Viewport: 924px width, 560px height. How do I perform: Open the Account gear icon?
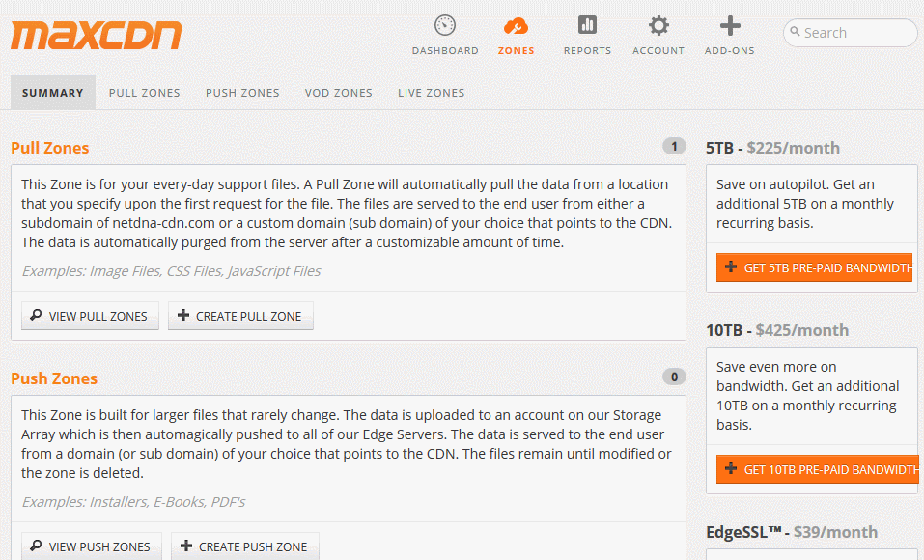[x=658, y=26]
